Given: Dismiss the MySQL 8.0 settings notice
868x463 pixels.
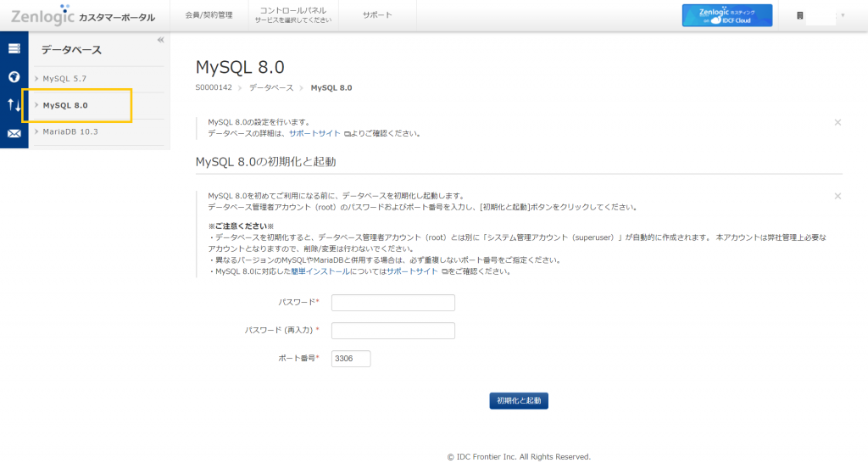Looking at the screenshot, I should pos(837,122).
